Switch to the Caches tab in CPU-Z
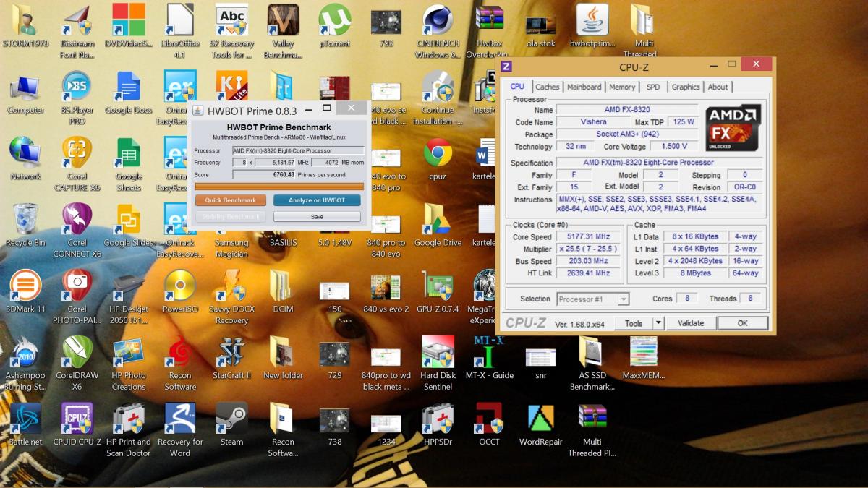Image resolution: width=868 pixels, height=488 pixels. (548, 87)
